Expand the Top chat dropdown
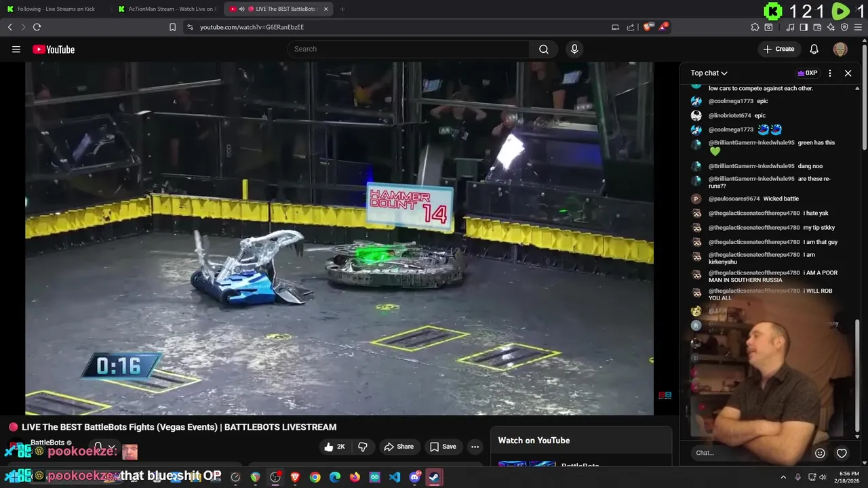Image resolution: width=868 pixels, height=488 pixels. coord(709,73)
